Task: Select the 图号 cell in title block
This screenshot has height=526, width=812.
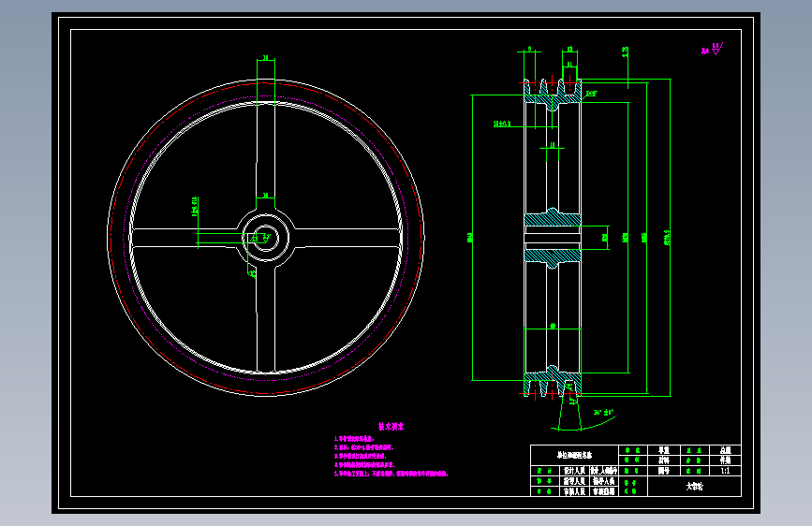Action: click(664, 471)
